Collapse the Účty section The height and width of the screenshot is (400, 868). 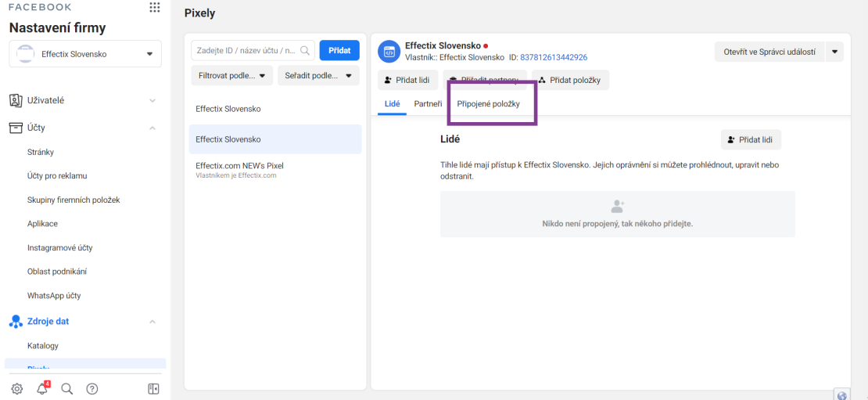pos(152,128)
